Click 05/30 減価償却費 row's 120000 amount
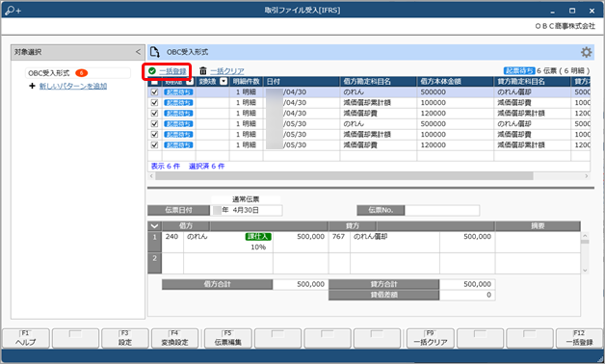 pos(433,145)
